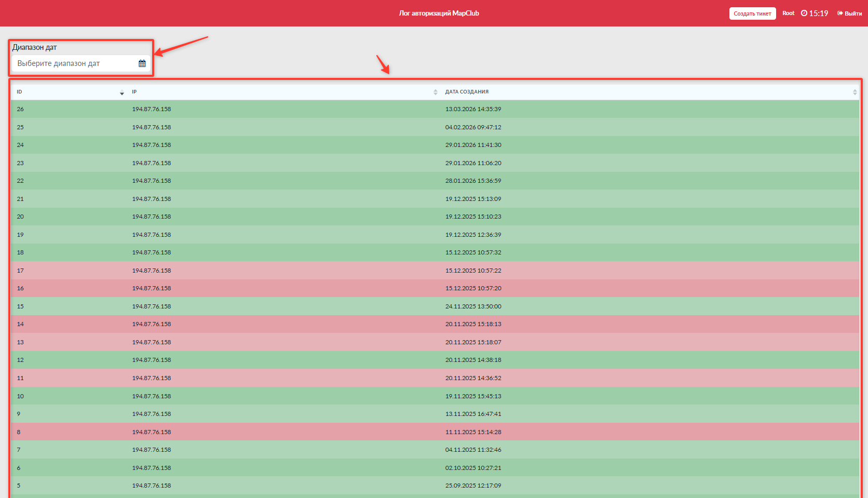
Task: Click date 24.11.2025 13:50:00
Action: 473,306
